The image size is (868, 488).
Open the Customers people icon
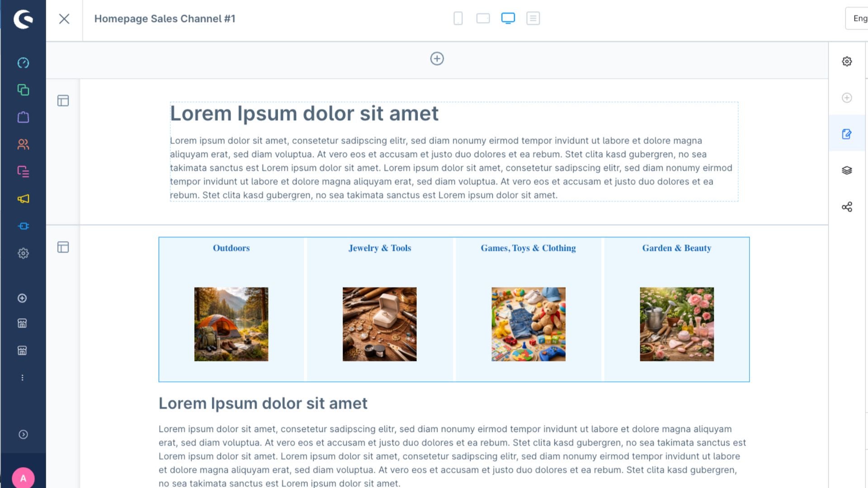[x=23, y=144]
